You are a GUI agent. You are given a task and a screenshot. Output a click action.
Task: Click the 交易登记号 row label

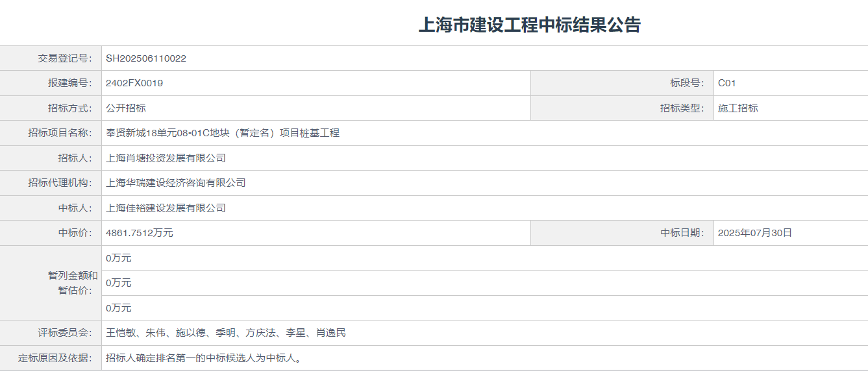(65, 58)
